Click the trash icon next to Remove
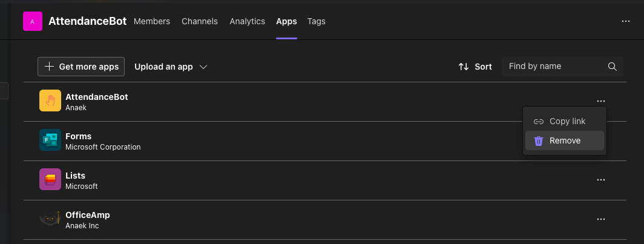This screenshot has height=244, width=644. [539, 141]
